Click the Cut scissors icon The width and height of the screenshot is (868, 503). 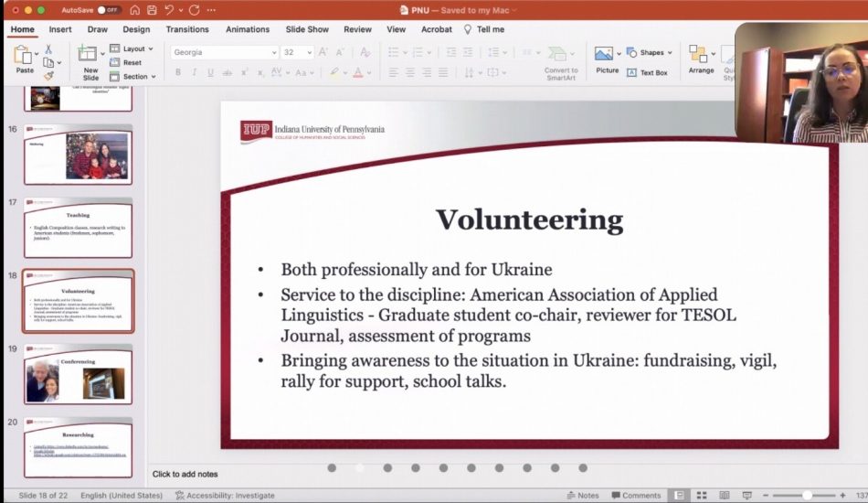[48, 48]
